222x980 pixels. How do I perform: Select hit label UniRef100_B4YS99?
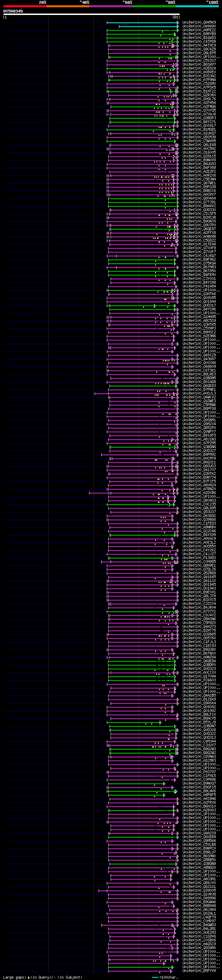pyautogui.click(x=199, y=535)
